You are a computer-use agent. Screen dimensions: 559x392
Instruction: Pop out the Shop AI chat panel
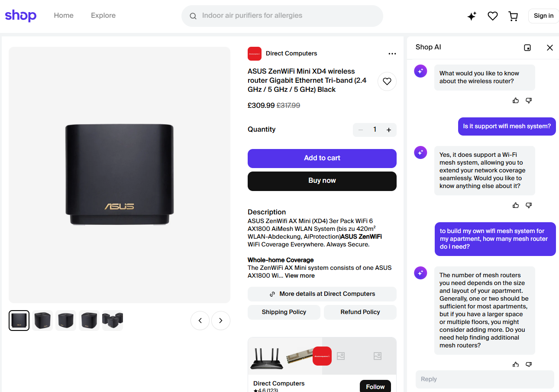click(x=527, y=48)
